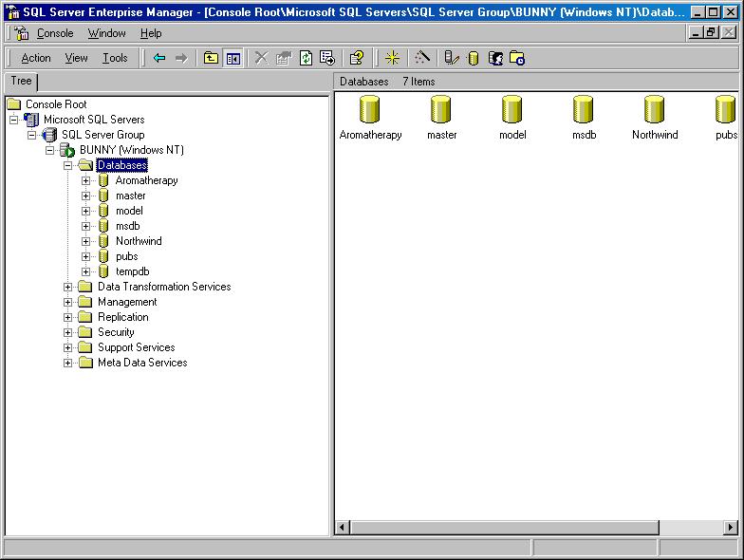Select Console Root in the tree
The height and width of the screenshot is (560, 744).
(x=56, y=104)
